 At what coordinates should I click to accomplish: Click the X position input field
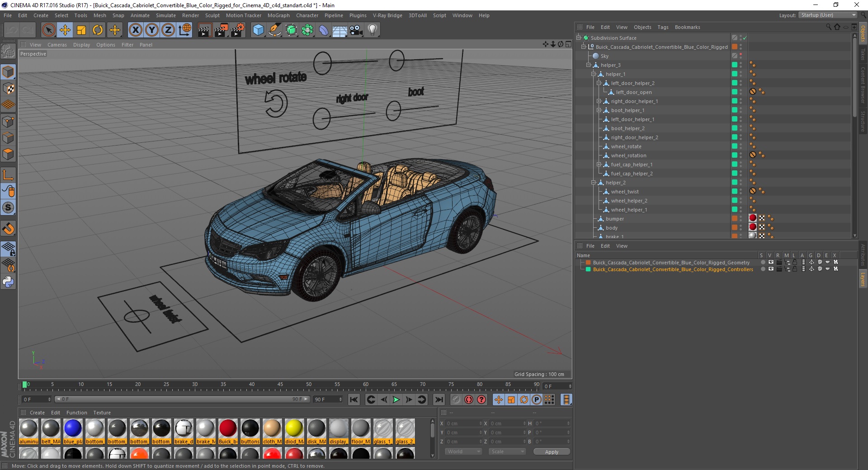(464, 423)
